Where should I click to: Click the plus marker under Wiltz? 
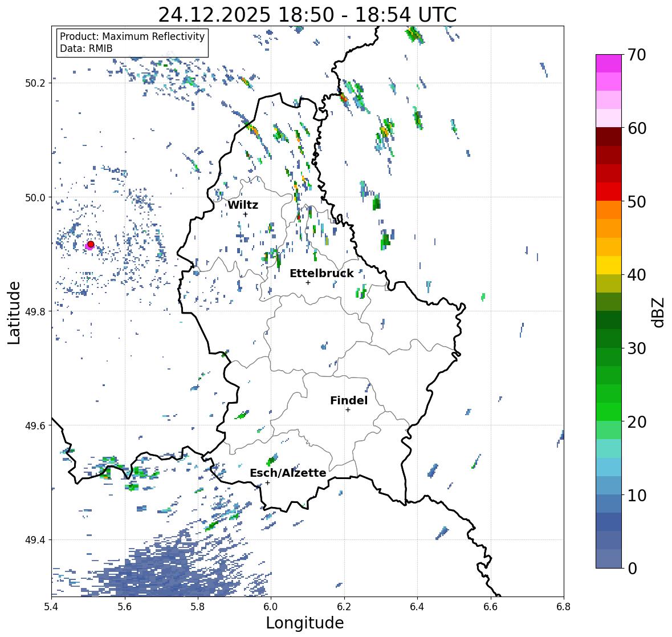(x=245, y=214)
